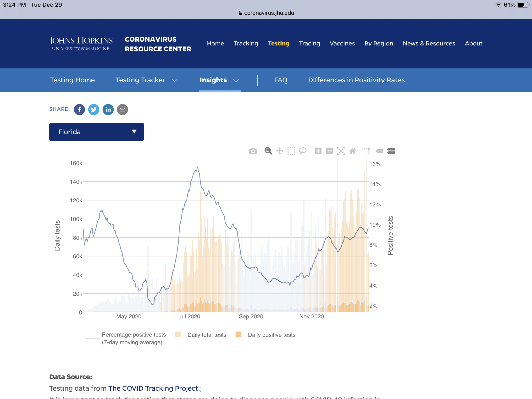The height and width of the screenshot is (399, 532).
Task: Enable show closest data on hover
Action: (x=380, y=151)
